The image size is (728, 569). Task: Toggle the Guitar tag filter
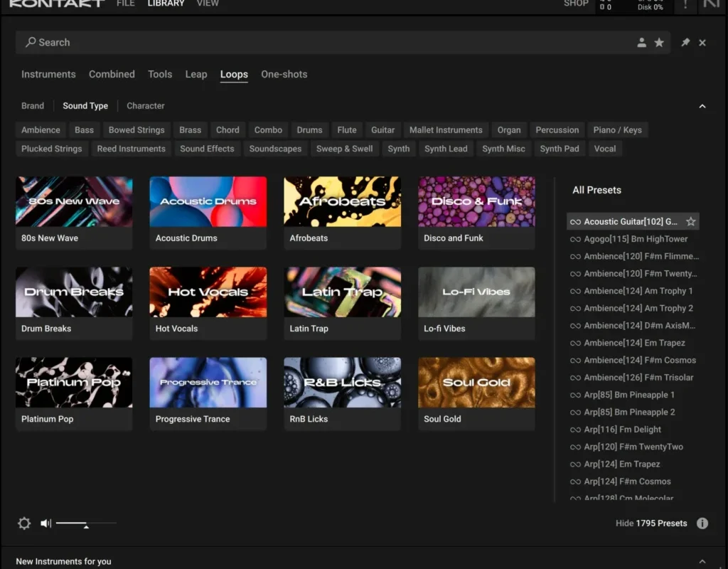pos(383,130)
